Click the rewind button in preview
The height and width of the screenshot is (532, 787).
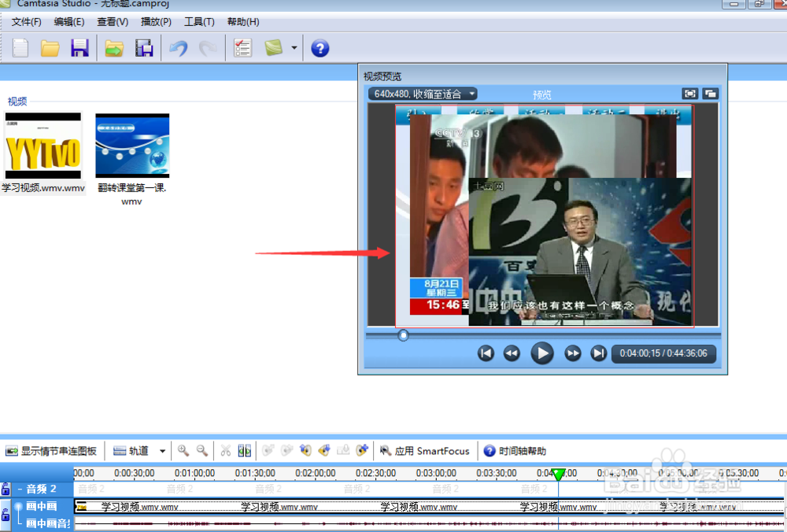512,353
